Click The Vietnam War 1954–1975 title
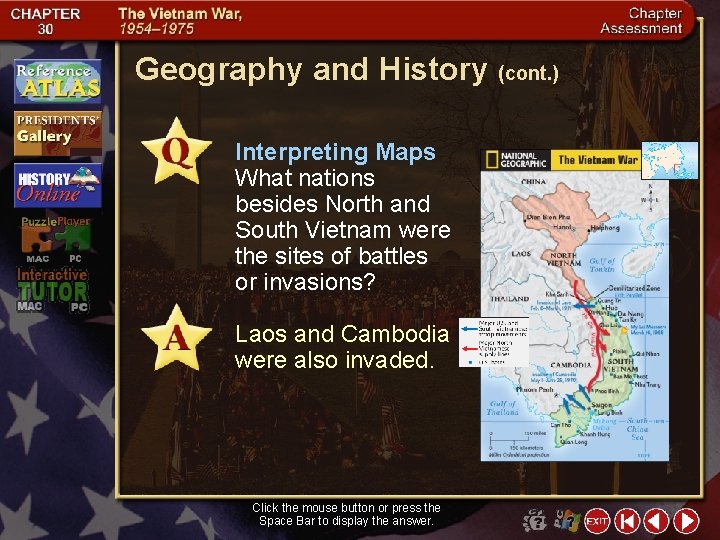Screen dimensions: 720x540 pos(180,21)
